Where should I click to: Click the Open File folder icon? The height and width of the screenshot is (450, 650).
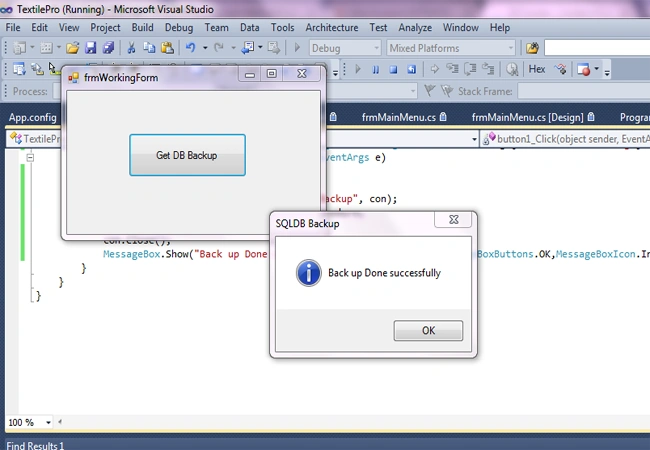73,48
